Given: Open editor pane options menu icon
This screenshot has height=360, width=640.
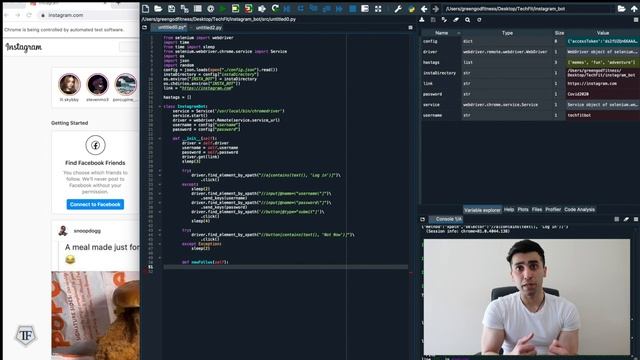Looking at the screenshot, I should pyautogui.click(x=410, y=27).
